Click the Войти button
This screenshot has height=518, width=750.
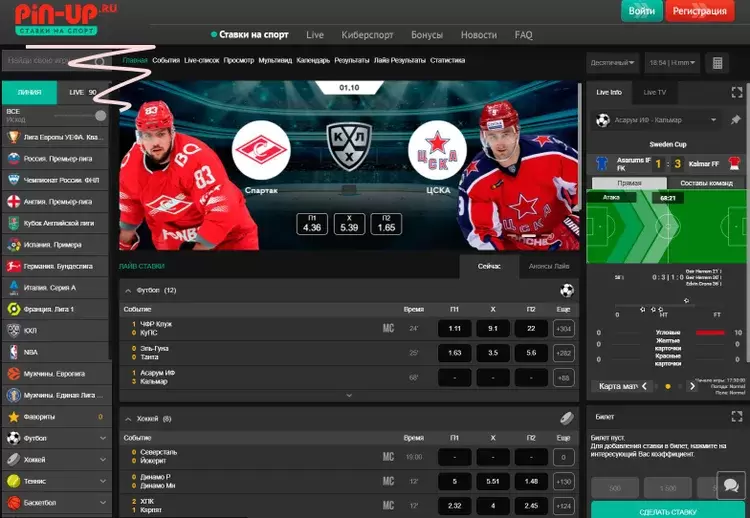[641, 11]
